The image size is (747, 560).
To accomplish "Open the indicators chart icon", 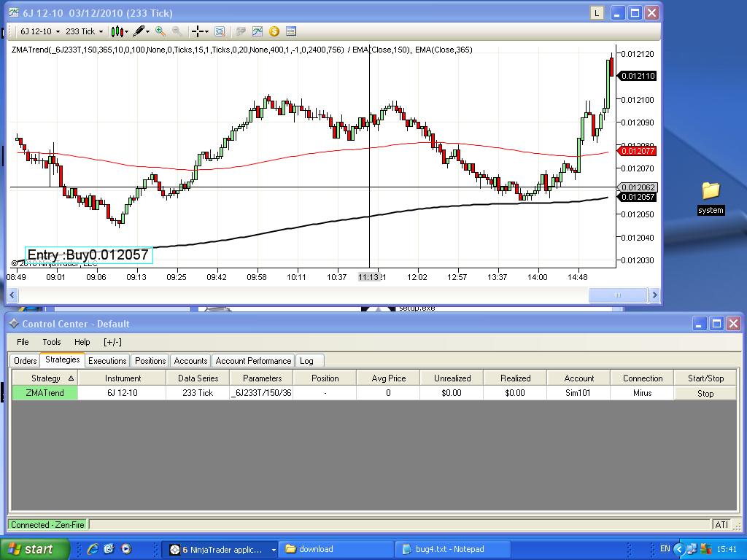I will (258, 31).
